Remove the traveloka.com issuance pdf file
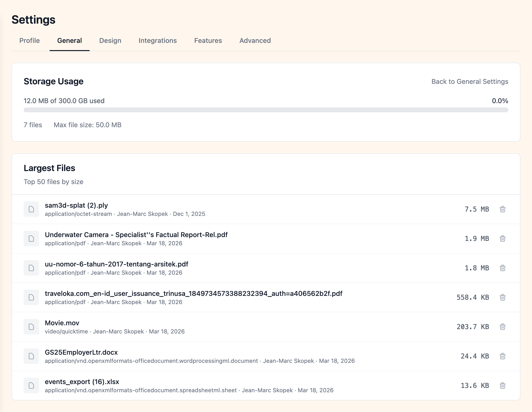532x412 pixels. [x=502, y=297]
